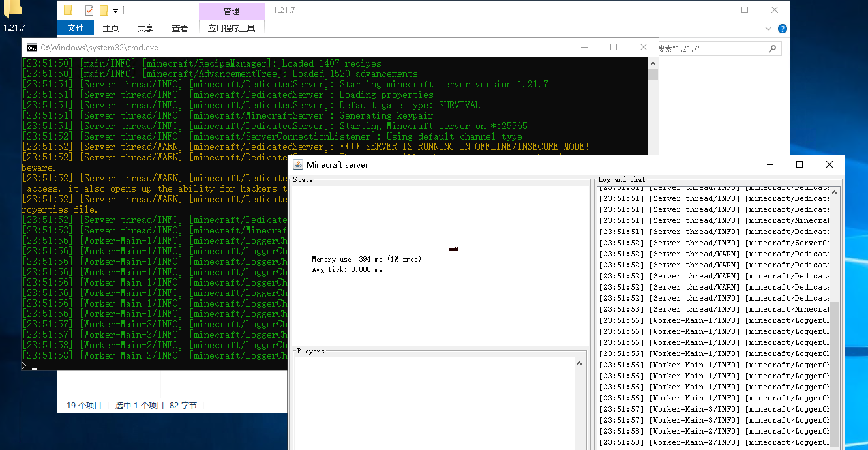
Task: Maximize the cmd.exe window
Action: (x=613, y=47)
